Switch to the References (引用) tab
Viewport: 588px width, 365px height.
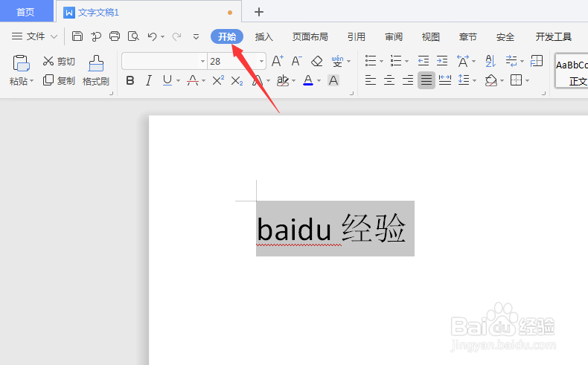[x=357, y=36]
